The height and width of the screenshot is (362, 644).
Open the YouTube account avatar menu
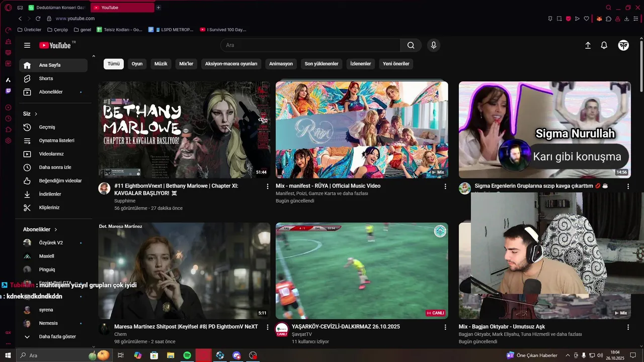623,45
